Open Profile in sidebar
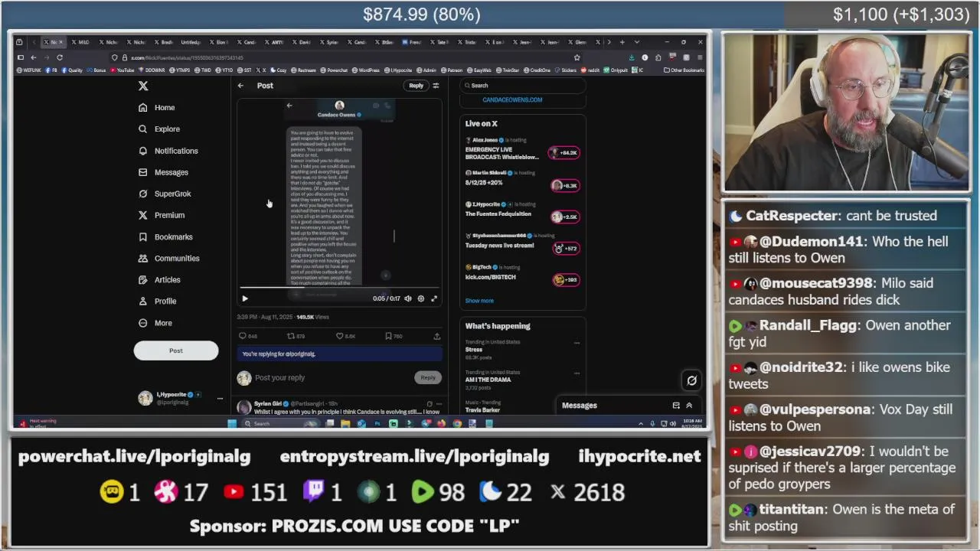 pyautogui.click(x=158, y=302)
